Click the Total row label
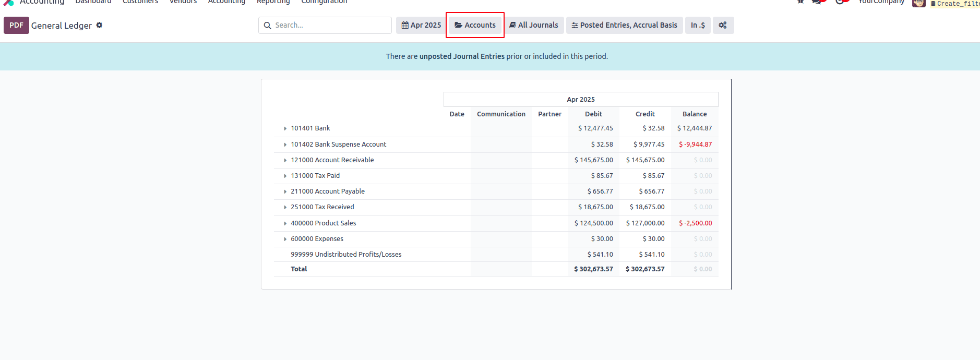This screenshot has height=360, width=980. pyautogui.click(x=299, y=269)
